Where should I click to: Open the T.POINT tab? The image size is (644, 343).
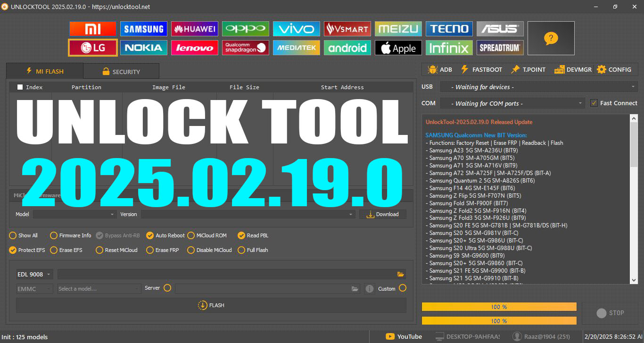pyautogui.click(x=528, y=69)
